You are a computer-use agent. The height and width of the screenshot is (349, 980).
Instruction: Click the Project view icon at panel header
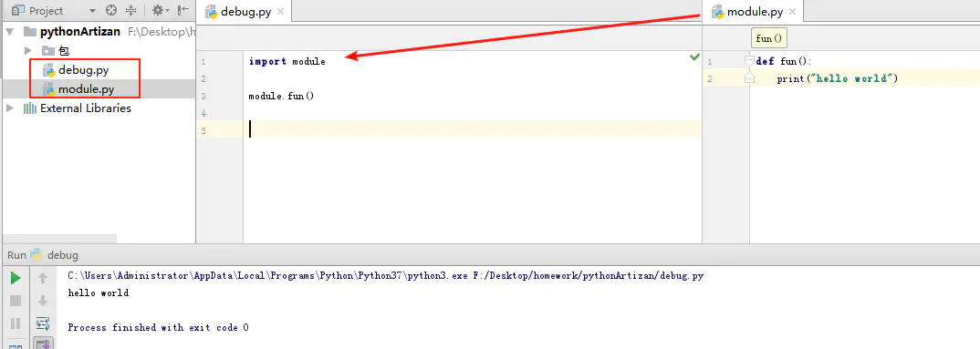tap(18, 10)
